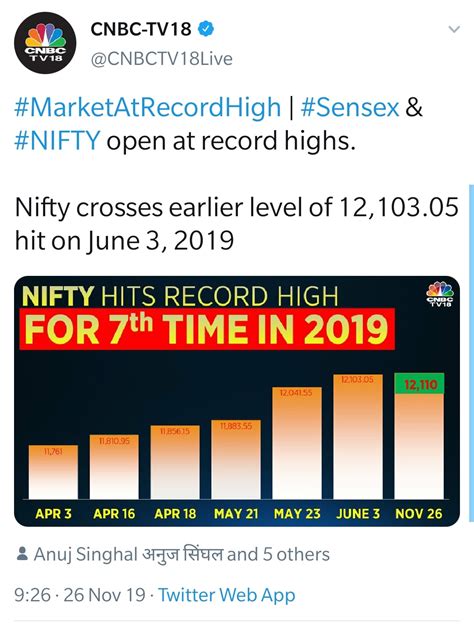Viewport: 474px width, 625px height.
Task: Open the Twitter Web App source link
Action: [227, 595]
